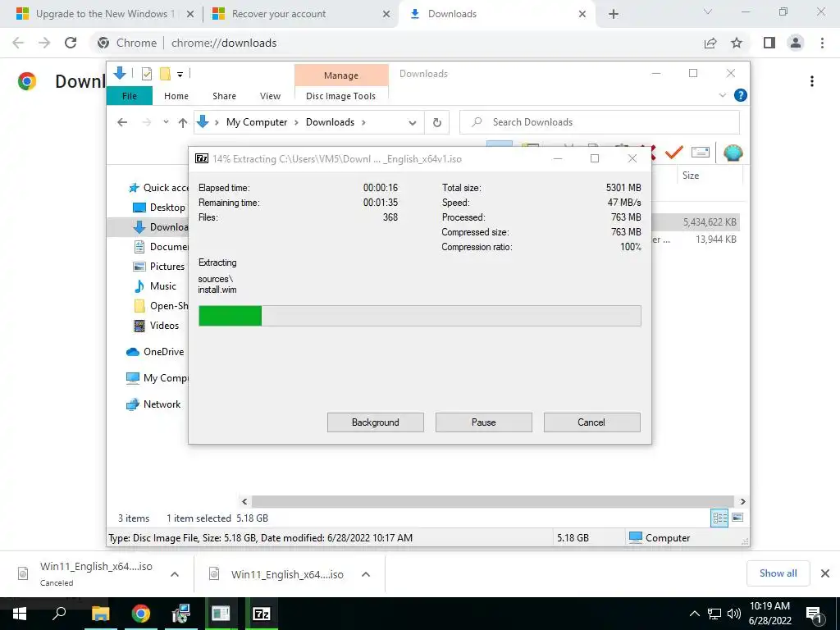This screenshot has height=630, width=840.
Task: Toggle Chrome side panel
Action: click(x=769, y=43)
